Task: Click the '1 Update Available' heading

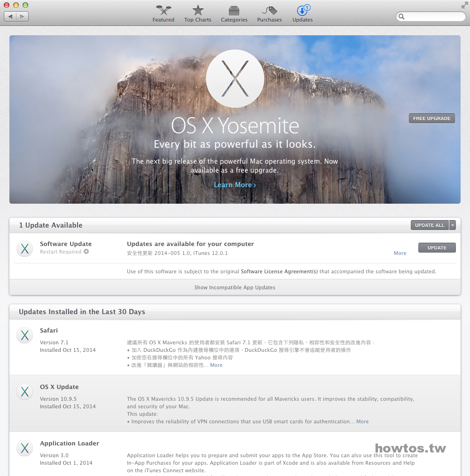Action: (51, 225)
